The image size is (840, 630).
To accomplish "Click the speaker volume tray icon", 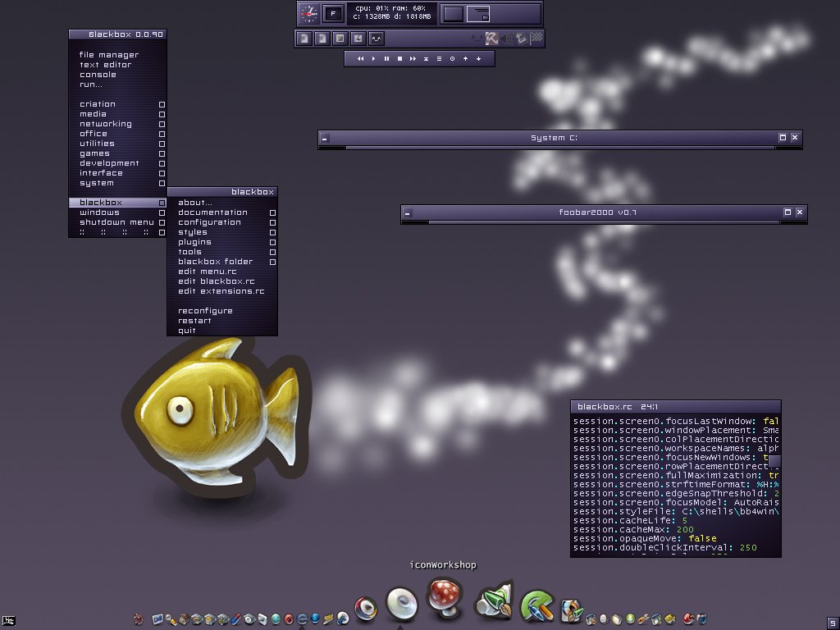I will (x=506, y=38).
